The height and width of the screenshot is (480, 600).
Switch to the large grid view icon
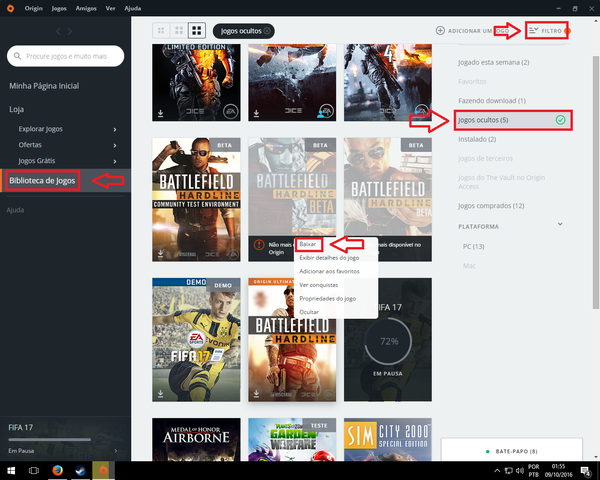point(197,31)
